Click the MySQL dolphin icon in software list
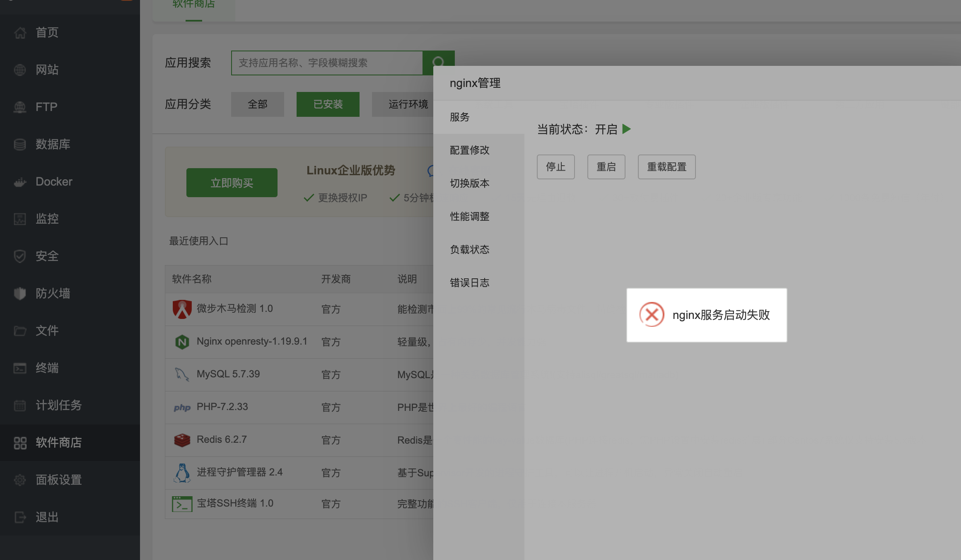The width and height of the screenshot is (961, 560). pyautogui.click(x=182, y=374)
